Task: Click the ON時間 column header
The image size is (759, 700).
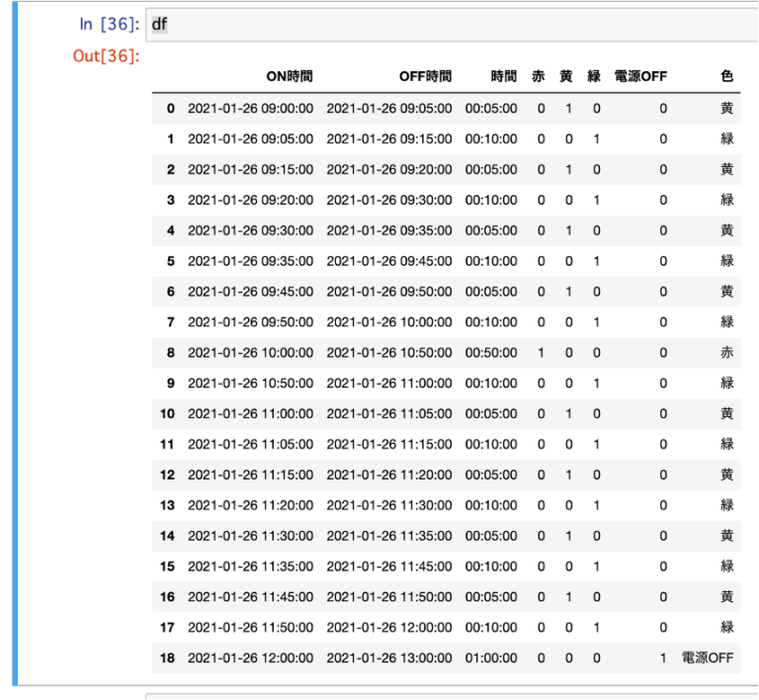Action: coord(289,76)
